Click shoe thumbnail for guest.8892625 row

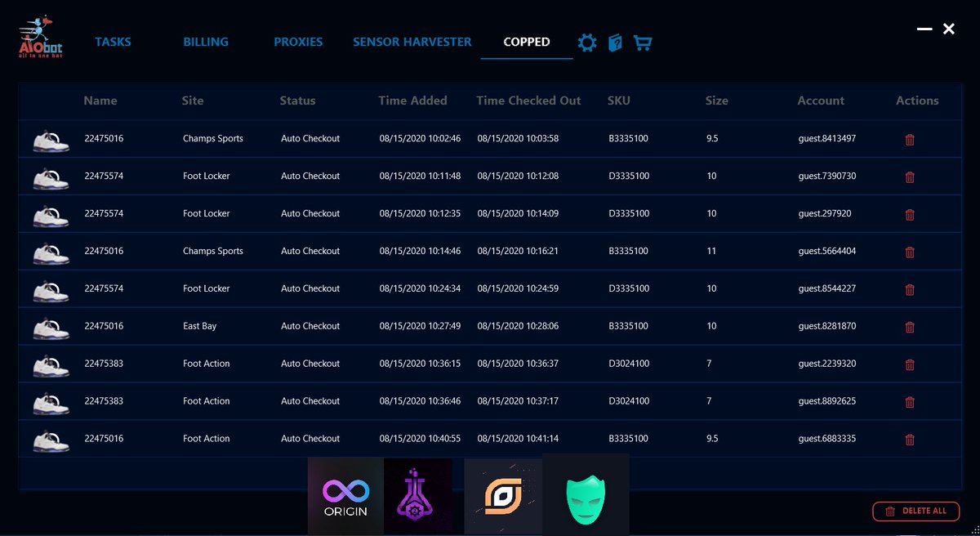(51, 403)
